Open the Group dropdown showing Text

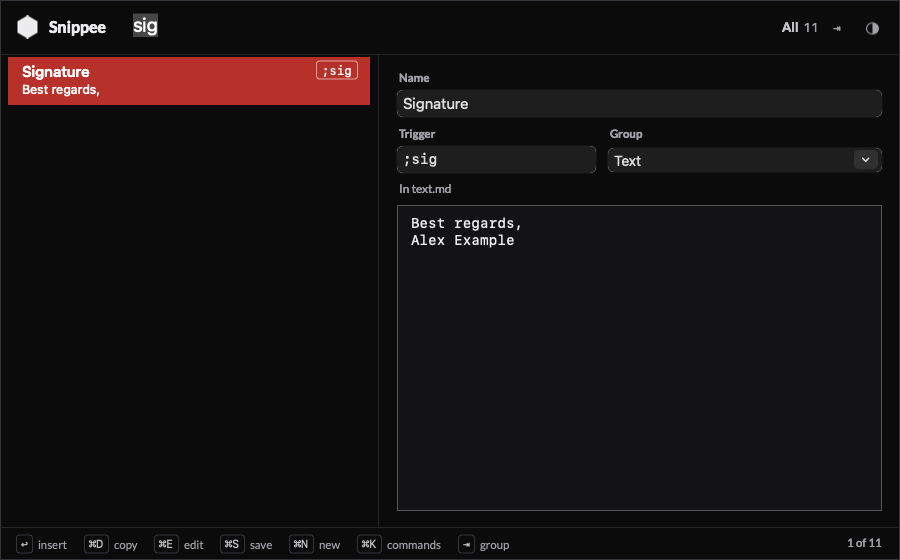click(x=744, y=160)
